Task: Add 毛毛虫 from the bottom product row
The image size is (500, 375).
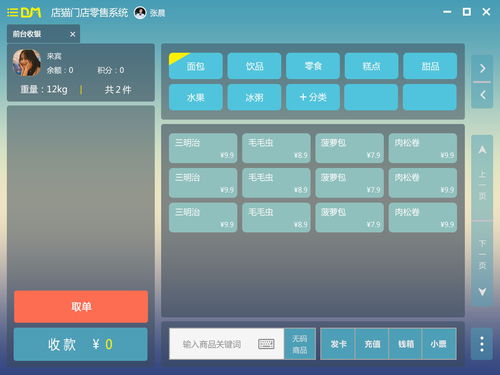Action: coord(276,217)
